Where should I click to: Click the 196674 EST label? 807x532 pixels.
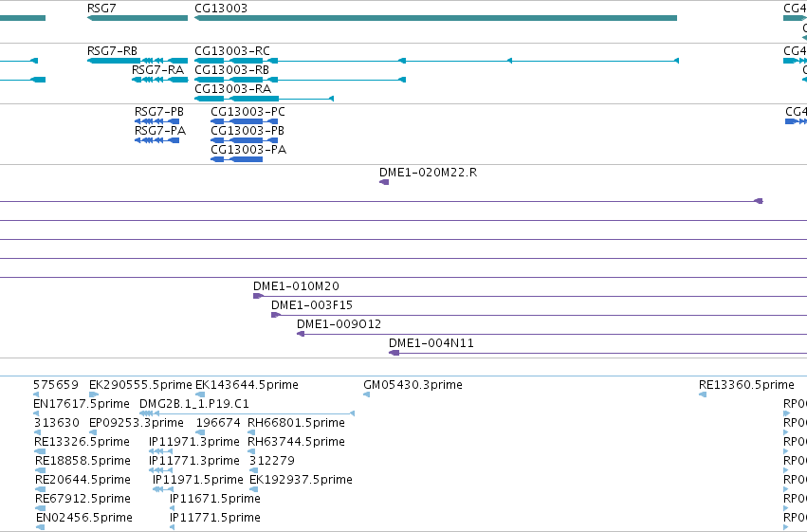pyautogui.click(x=218, y=423)
